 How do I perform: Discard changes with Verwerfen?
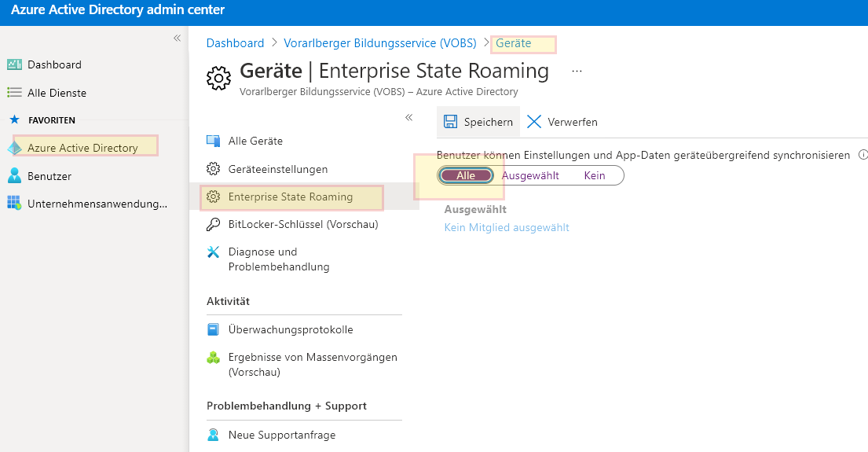(x=562, y=122)
